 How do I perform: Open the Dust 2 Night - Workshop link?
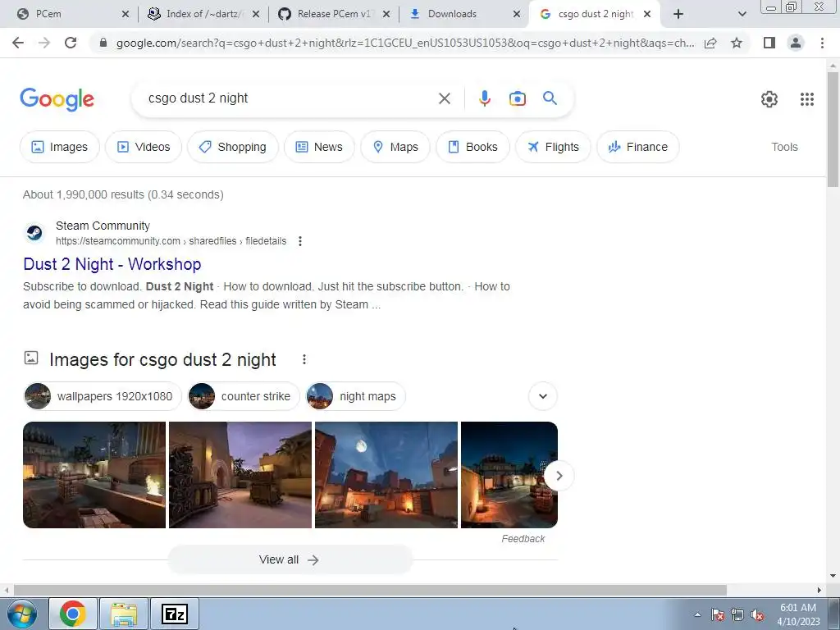coord(112,265)
